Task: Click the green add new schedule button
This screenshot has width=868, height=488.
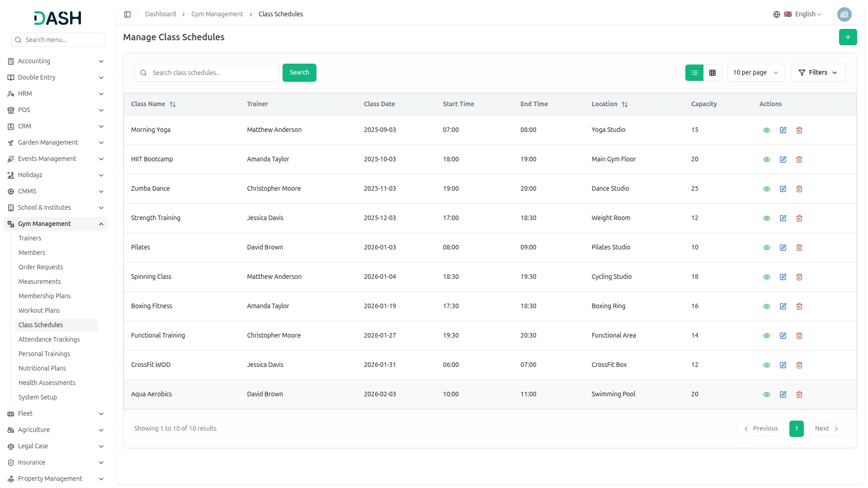Action: (848, 37)
